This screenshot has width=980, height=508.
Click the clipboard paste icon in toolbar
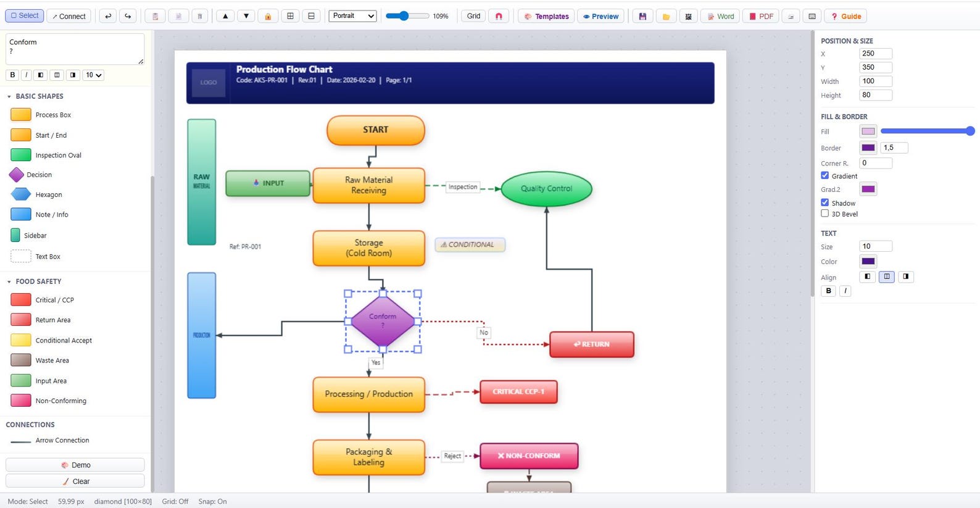point(155,16)
